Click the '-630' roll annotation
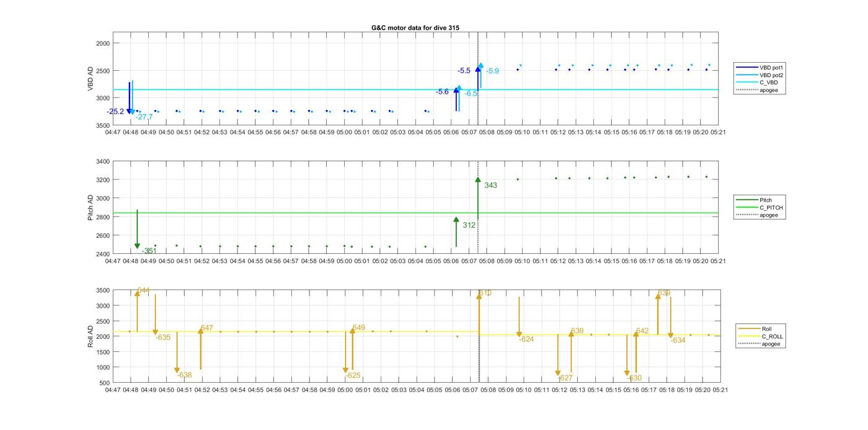 tap(634, 378)
